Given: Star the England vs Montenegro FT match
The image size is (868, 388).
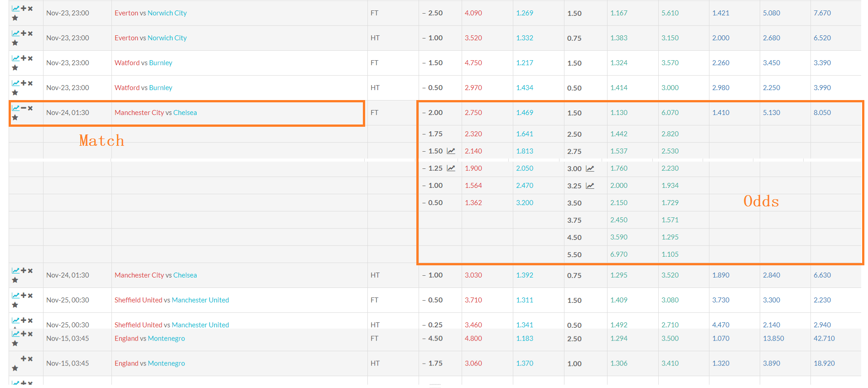Looking at the screenshot, I should click(15, 344).
